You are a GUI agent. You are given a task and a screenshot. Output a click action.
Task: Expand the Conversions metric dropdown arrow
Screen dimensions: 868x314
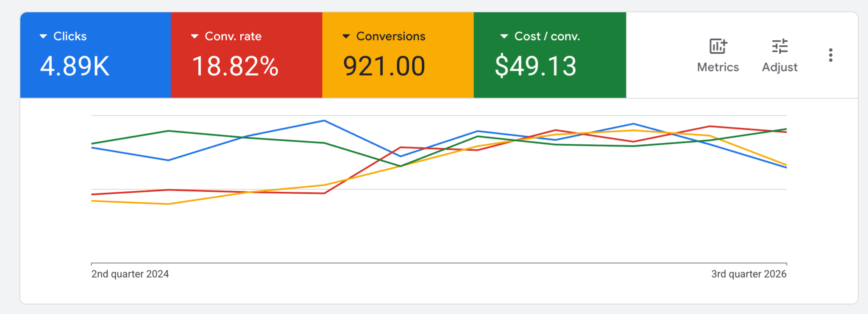tap(346, 36)
